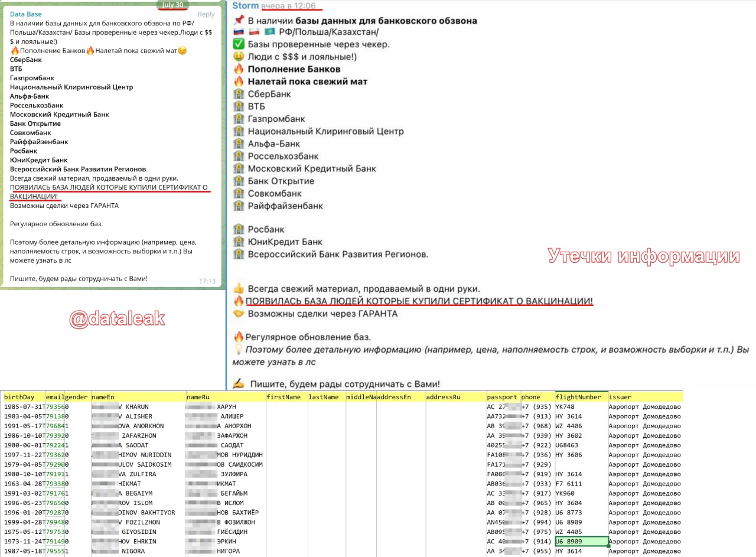Click the bank emoji beside СберБанк in Storm message
This screenshot has height=557, width=756.
coord(239,94)
